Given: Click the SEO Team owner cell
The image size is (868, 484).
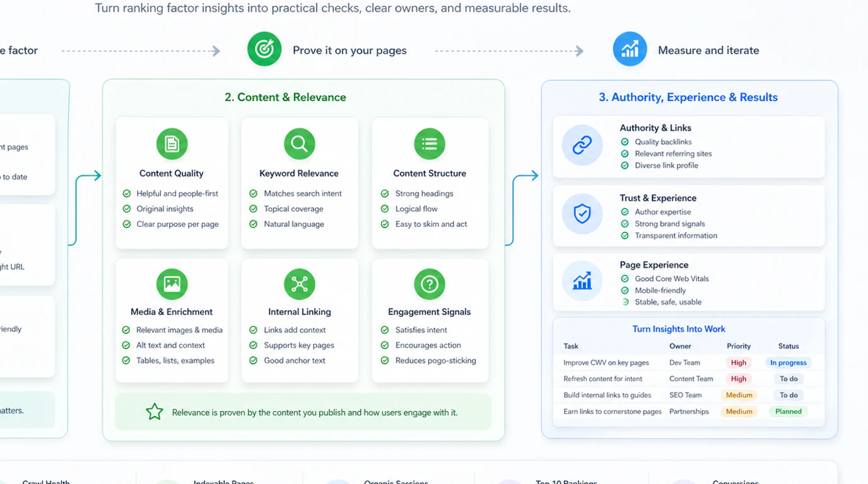Looking at the screenshot, I should click(685, 395).
